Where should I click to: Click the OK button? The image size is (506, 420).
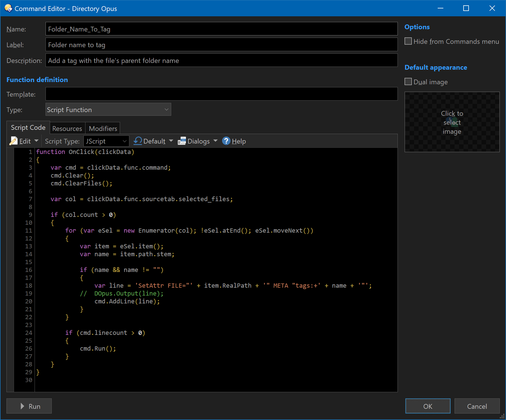[x=428, y=406]
